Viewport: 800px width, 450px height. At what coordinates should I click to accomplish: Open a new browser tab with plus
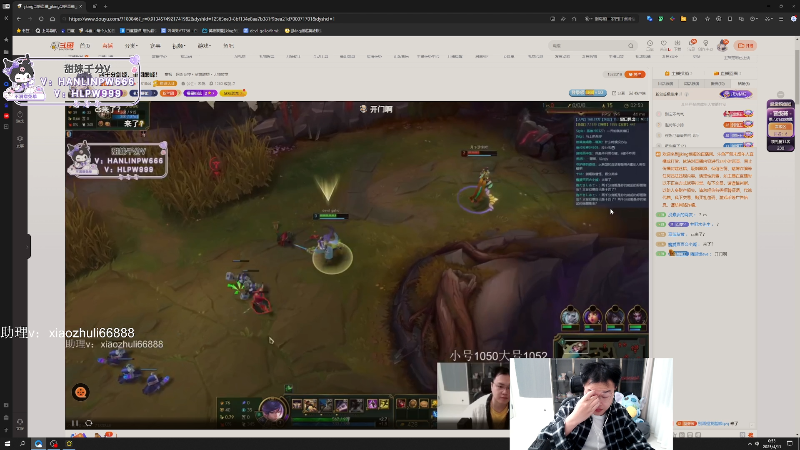105,6
